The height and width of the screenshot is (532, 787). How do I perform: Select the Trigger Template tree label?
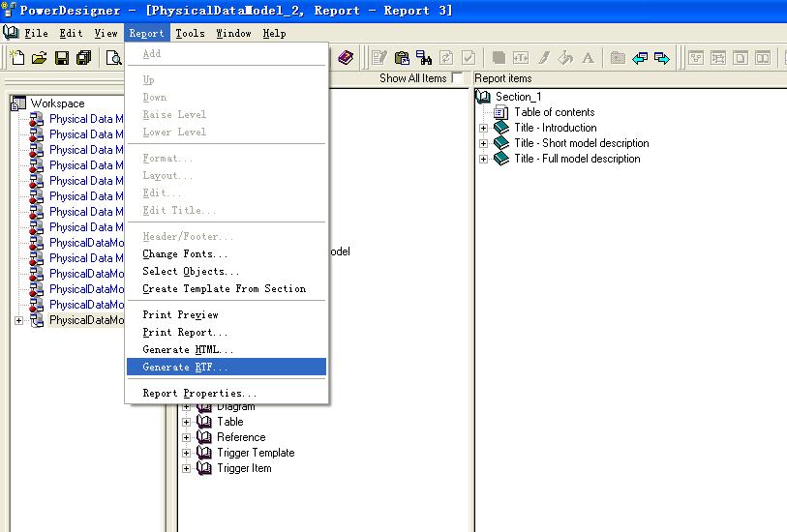pyautogui.click(x=256, y=453)
